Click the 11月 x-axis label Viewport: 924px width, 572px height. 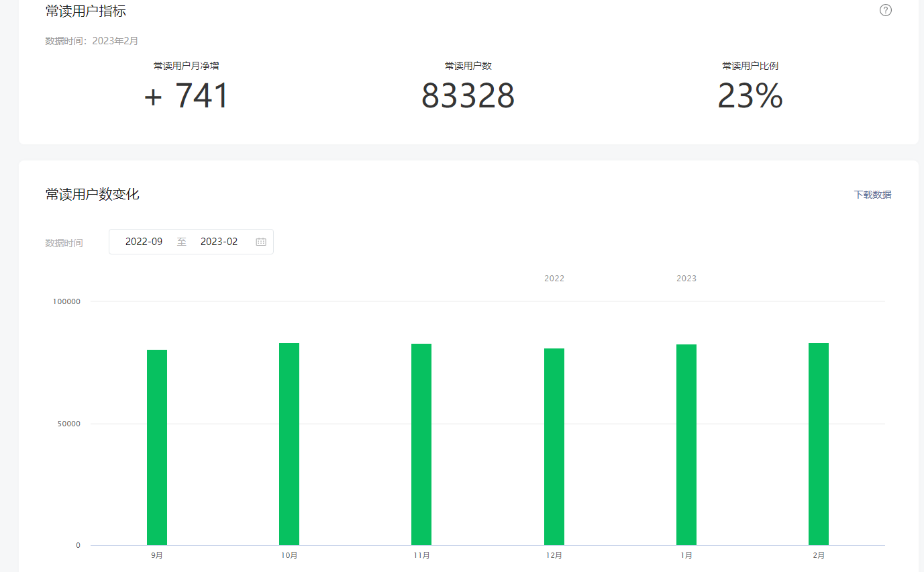click(421, 555)
